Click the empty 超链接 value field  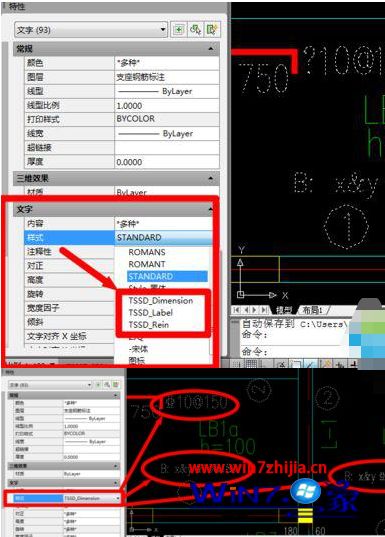167,148
